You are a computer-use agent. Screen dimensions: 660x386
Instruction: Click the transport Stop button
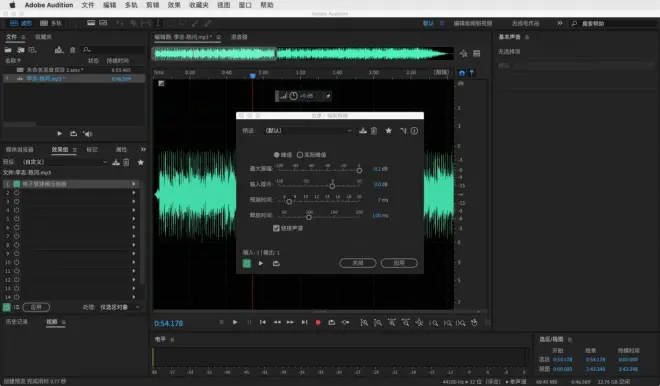(221, 322)
